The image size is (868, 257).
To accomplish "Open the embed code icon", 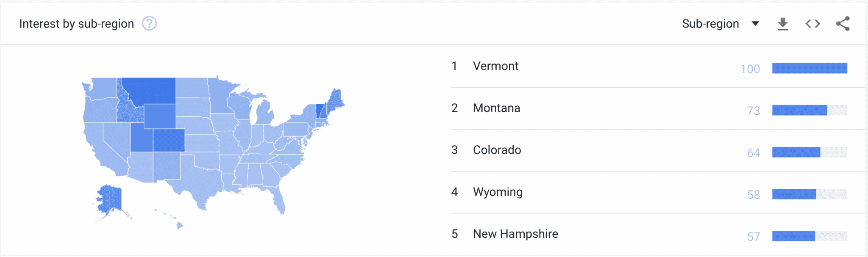I will [x=812, y=24].
